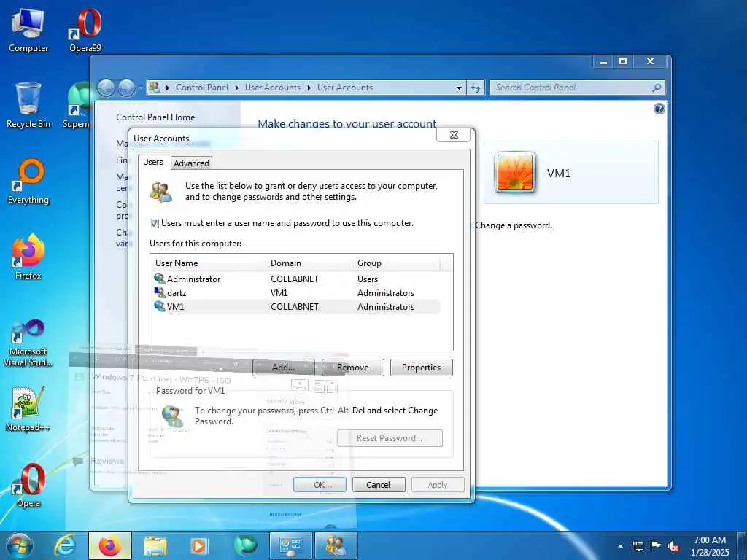Image resolution: width=747 pixels, height=560 pixels.
Task: Open the Windows Start menu
Action: (20, 545)
